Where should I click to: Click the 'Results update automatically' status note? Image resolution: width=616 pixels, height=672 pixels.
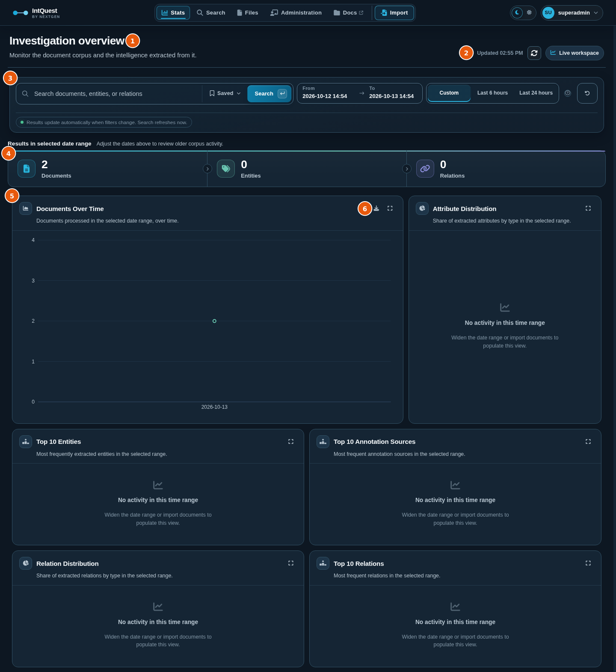[104, 122]
